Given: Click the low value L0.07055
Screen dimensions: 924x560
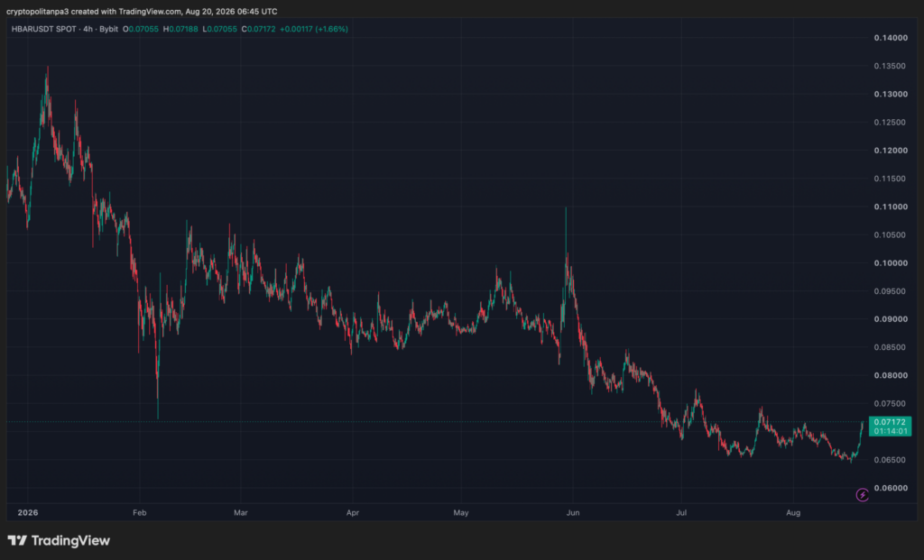Looking at the screenshot, I should [x=220, y=29].
